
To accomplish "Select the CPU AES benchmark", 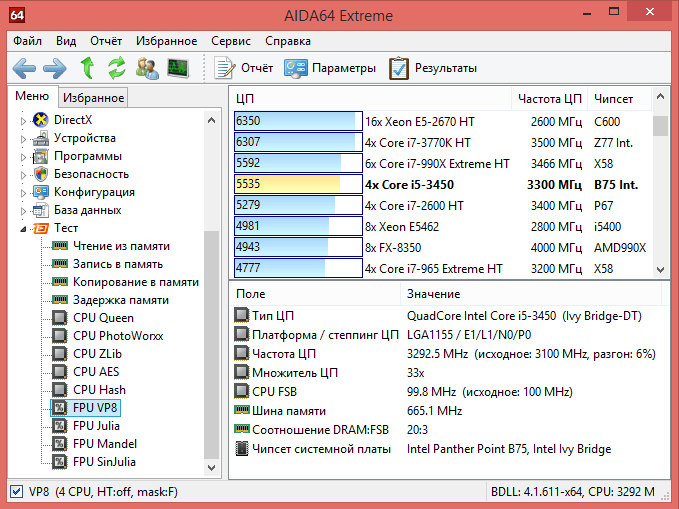I will [x=96, y=372].
